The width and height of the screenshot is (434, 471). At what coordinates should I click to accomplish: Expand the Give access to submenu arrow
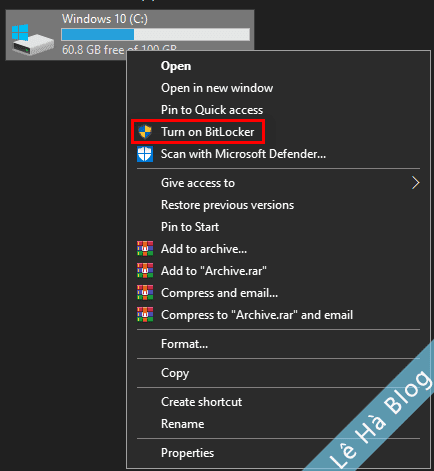pos(415,183)
